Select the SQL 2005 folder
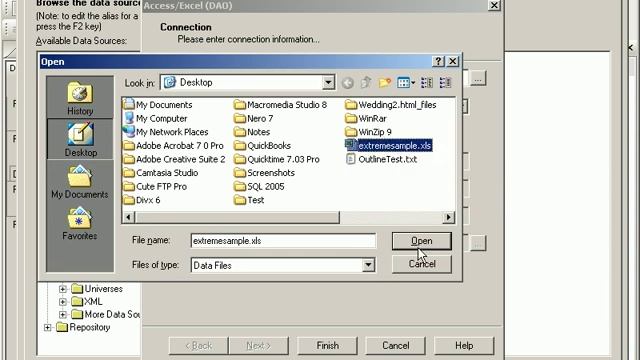This screenshot has height=360, width=640. coord(260,187)
